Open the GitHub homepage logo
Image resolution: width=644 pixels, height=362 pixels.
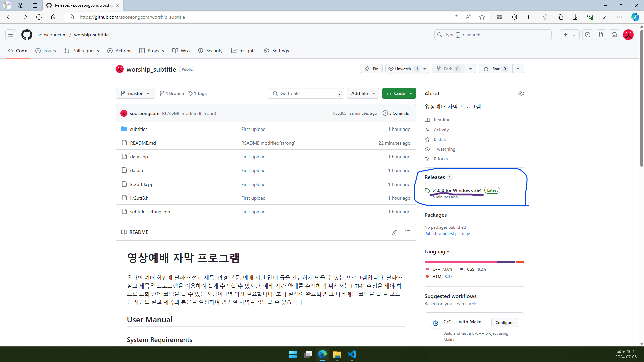[27, 35]
